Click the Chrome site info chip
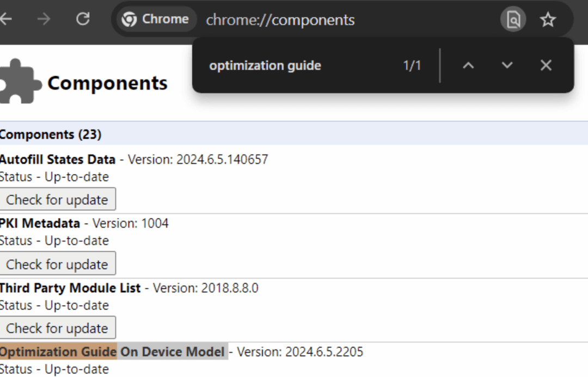Screen dimensions: 588x377 click(156, 19)
